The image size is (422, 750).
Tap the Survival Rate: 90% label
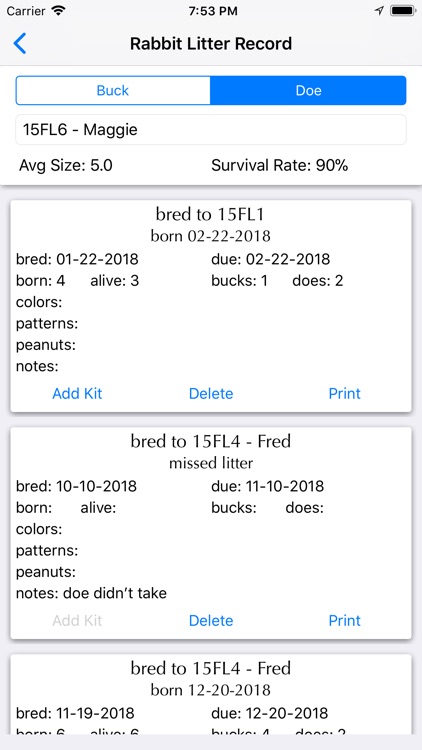click(279, 166)
